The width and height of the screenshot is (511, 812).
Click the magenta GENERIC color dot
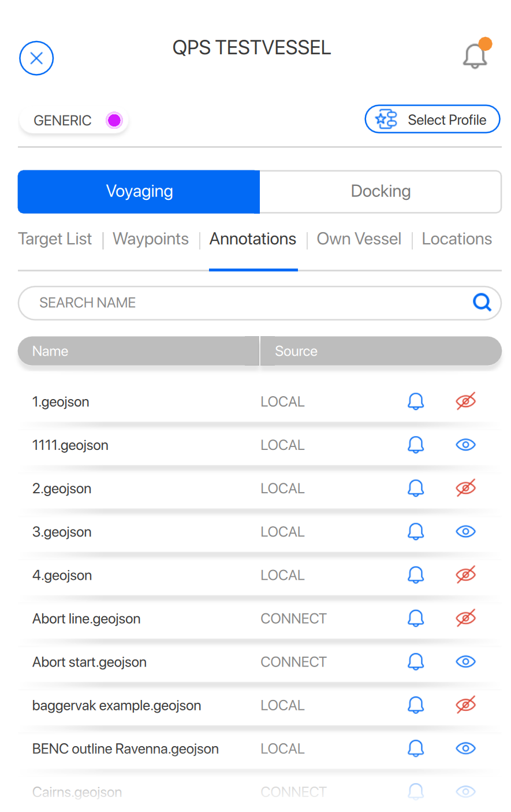tap(114, 120)
